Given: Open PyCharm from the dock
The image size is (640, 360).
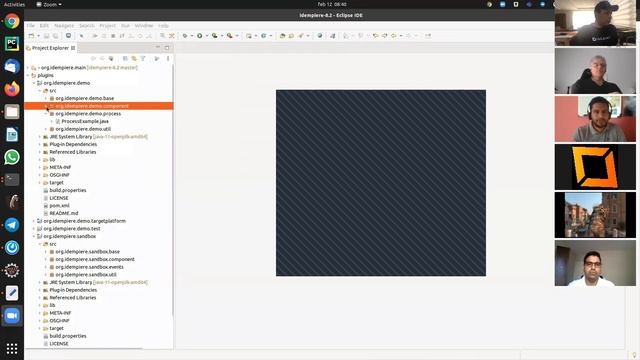Looking at the screenshot, I should point(12,44).
